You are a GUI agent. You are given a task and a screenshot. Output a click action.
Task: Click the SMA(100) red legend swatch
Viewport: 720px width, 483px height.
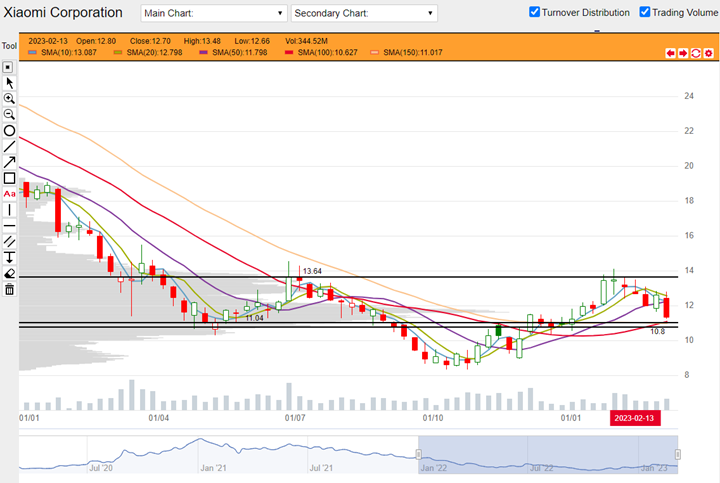point(289,52)
